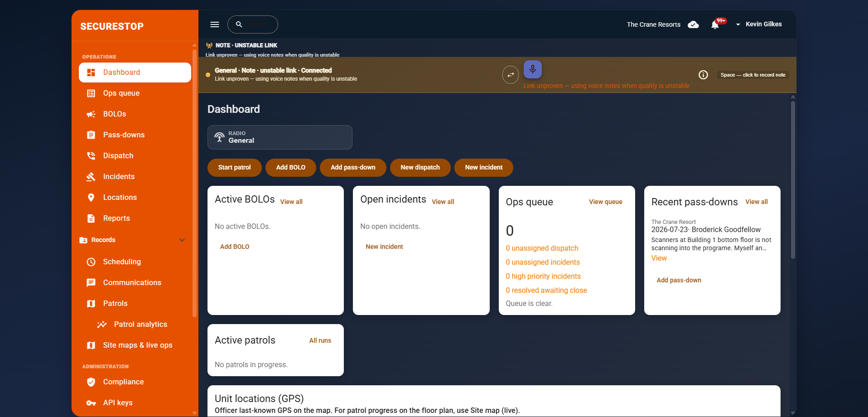Click the Dashboard grid icon in sidebar
Image resolution: width=868 pixels, height=417 pixels.
point(91,73)
